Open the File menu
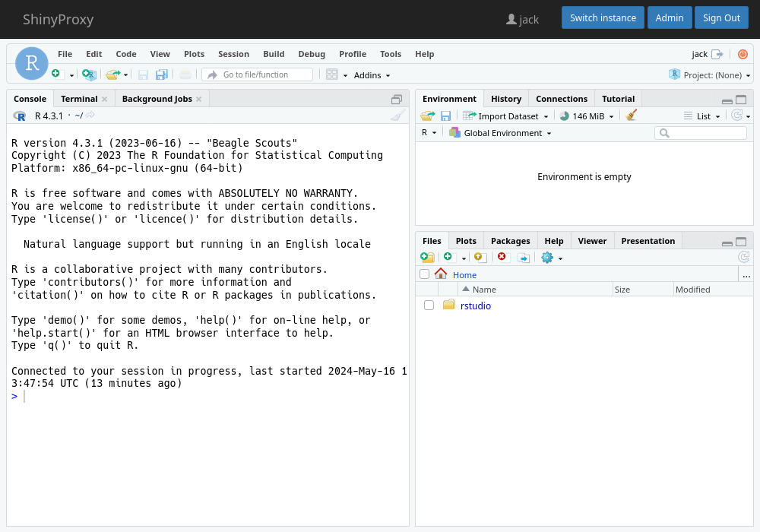760x532 pixels. (65, 54)
